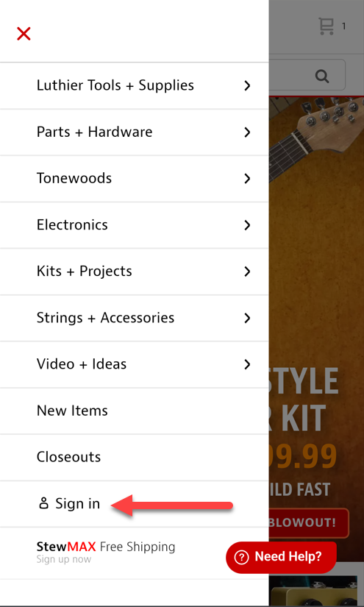
Task: Click the question mark help icon
Action: (x=241, y=558)
